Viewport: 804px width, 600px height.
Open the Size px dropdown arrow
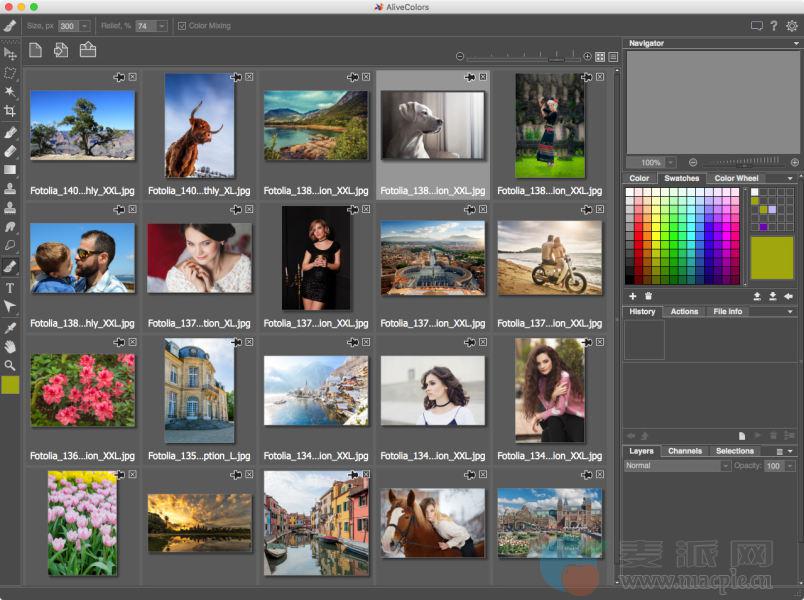(x=84, y=26)
